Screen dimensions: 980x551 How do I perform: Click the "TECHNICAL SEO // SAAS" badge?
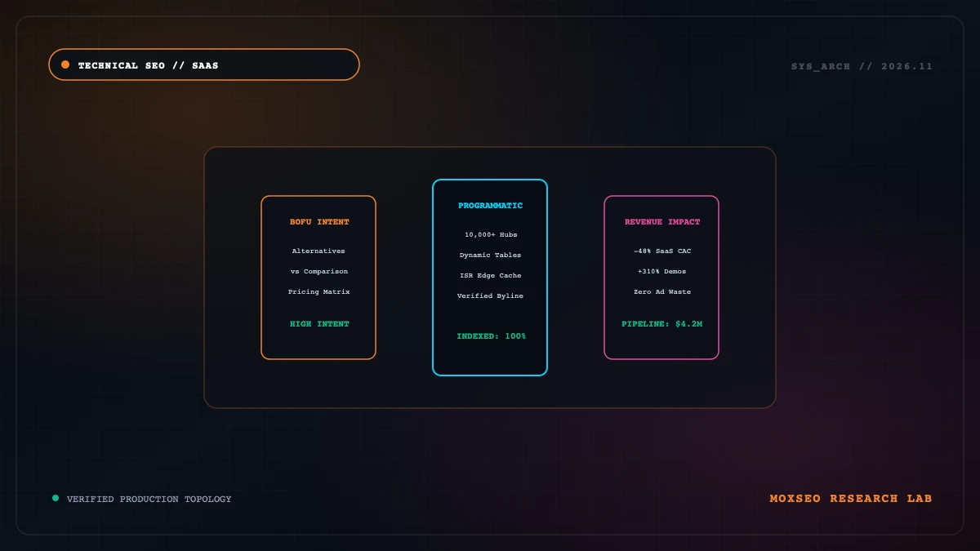click(204, 64)
